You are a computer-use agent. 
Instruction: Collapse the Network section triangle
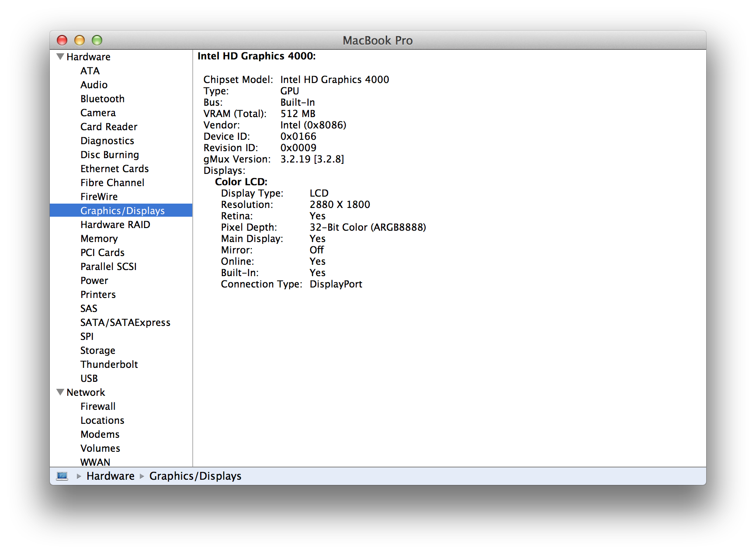pyautogui.click(x=61, y=392)
